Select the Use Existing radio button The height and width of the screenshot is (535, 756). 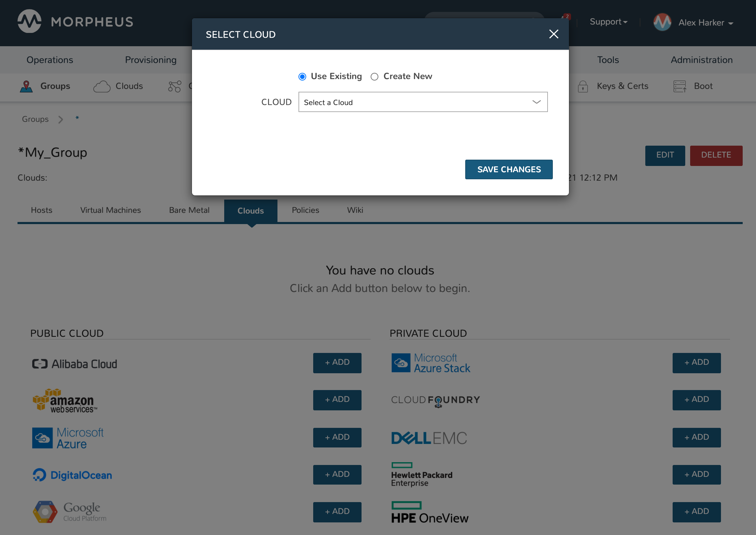coord(302,76)
